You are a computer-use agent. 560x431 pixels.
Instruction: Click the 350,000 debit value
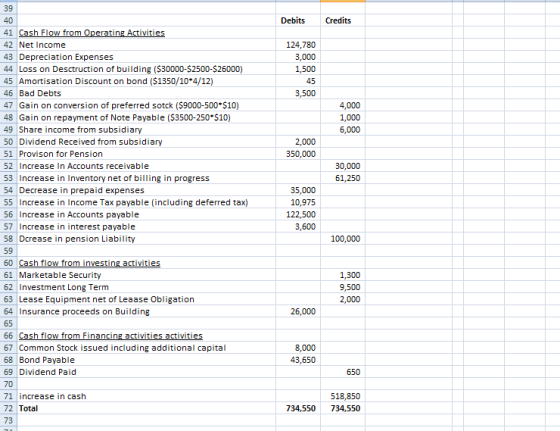pyautogui.click(x=301, y=154)
